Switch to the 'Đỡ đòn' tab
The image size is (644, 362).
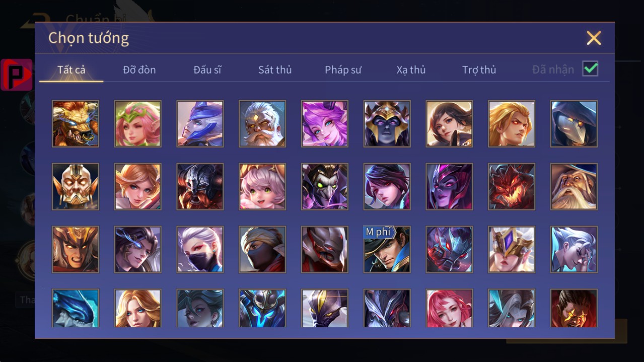coord(139,70)
